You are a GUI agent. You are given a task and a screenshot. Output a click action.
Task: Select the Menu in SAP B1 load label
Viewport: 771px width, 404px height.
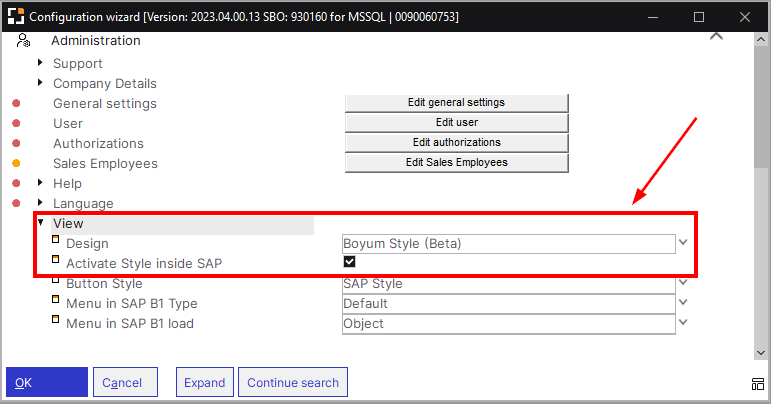pos(130,324)
